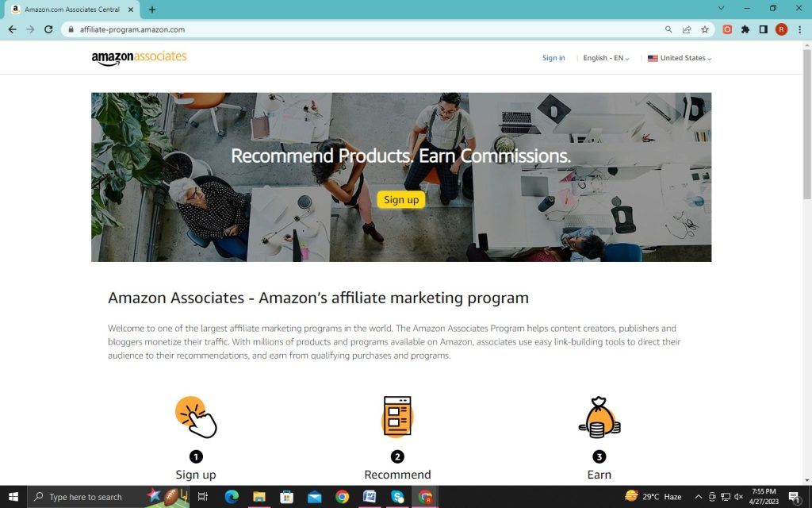Open the English - EN language dropdown

pyautogui.click(x=606, y=58)
